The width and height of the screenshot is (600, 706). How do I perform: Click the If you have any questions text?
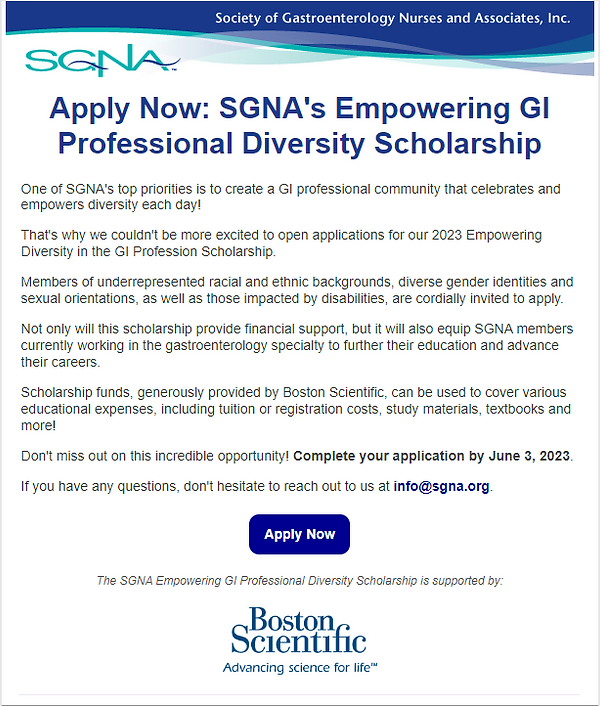tap(200, 487)
